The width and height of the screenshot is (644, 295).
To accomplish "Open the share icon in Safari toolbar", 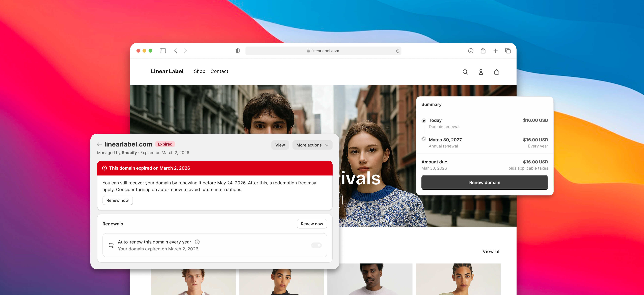I will point(483,51).
